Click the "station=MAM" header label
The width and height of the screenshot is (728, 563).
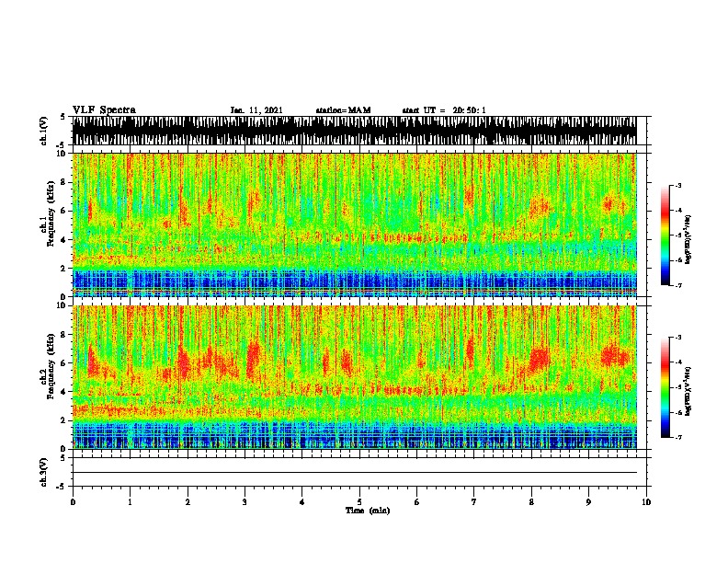[x=343, y=110]
